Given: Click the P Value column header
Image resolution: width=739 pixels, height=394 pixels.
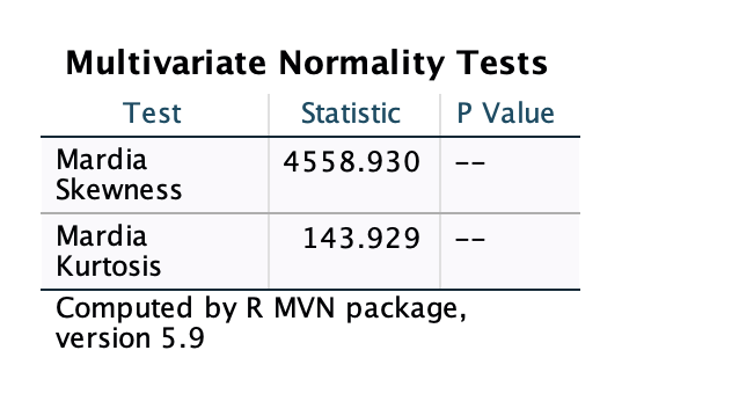Looking at the screenshot, I should [x=506, y=114].
